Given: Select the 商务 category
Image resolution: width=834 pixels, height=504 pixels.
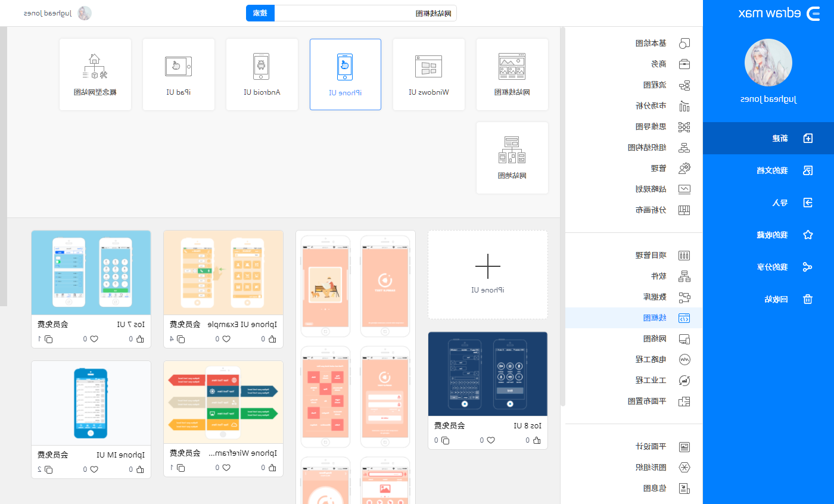Looking at the screenshot, I should (x=634, y=64).
